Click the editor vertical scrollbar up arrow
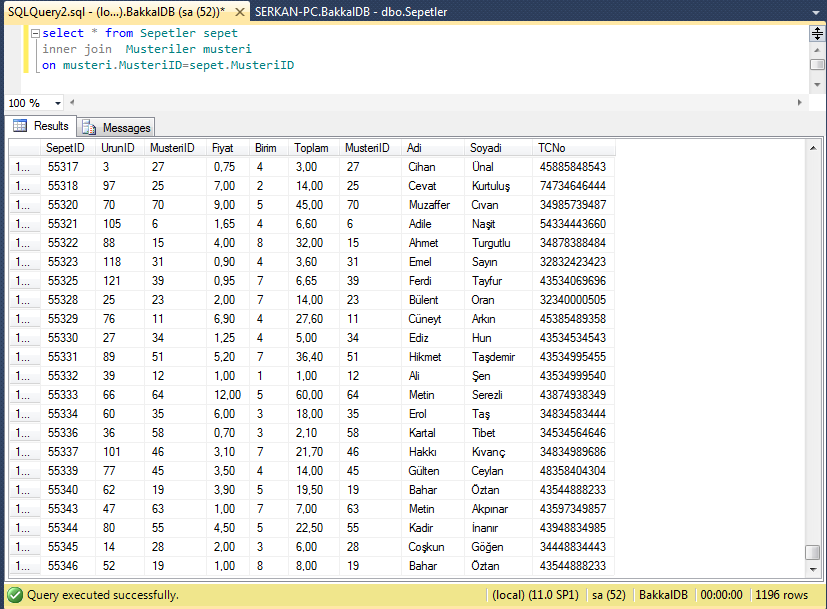The image size is (827, 609). point(817,50)
